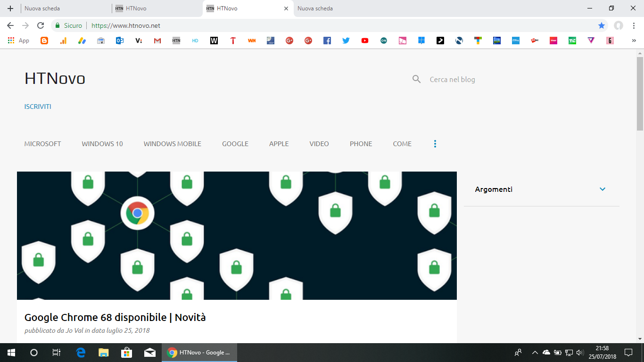Click the HTNovo blog title
Viewport: 644px width, 362px height.
pos(55,78)
